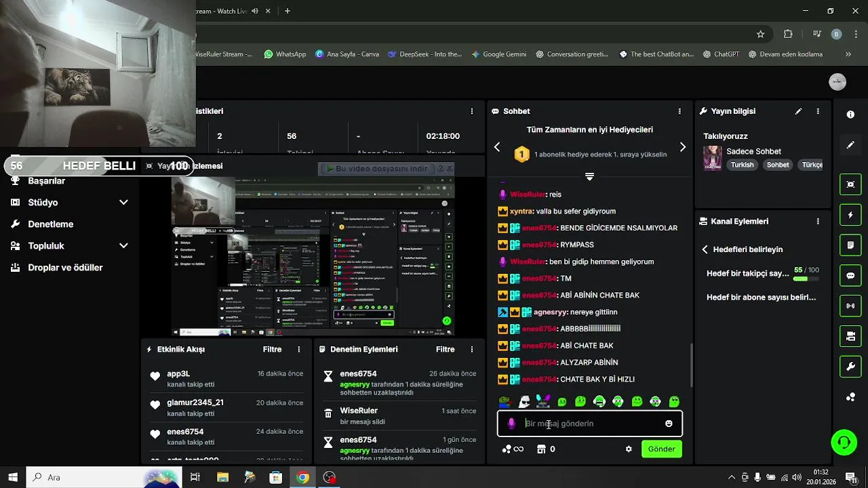Click follower goal 55/100 progress bar
This screenshot has height=488, width=868.
pyautogui.click(x=806, y=278)
